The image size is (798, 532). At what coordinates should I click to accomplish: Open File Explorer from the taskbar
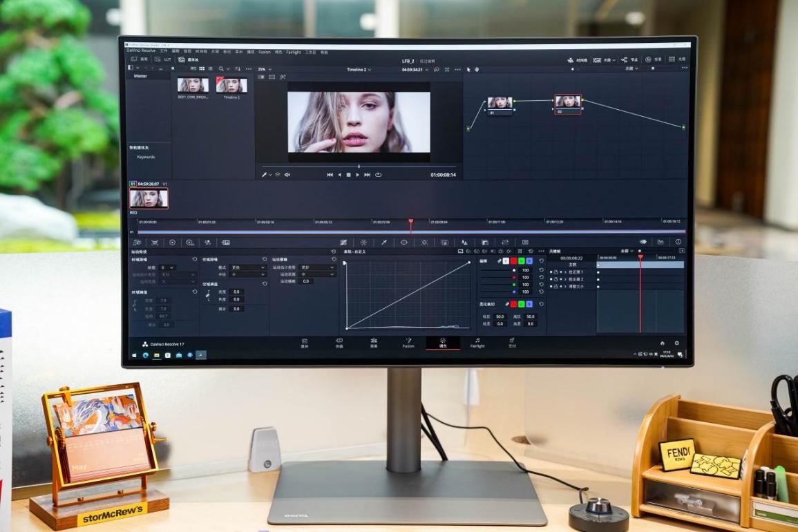tap(157, 355)
